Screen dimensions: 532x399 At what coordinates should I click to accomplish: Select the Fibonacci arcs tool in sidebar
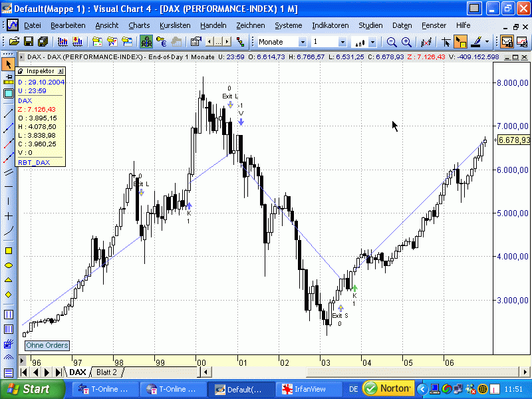point(9,358)
